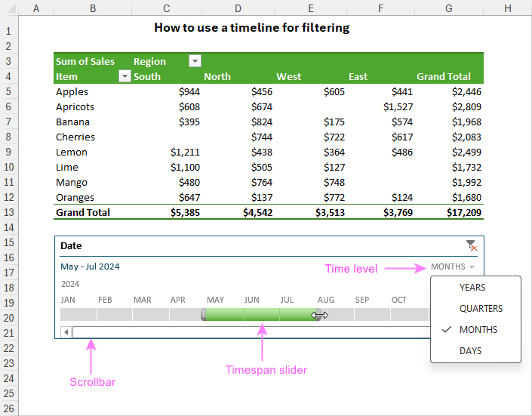Select JUL tile in timeline
The image size is (532, 416).
(x=298, y=315)
